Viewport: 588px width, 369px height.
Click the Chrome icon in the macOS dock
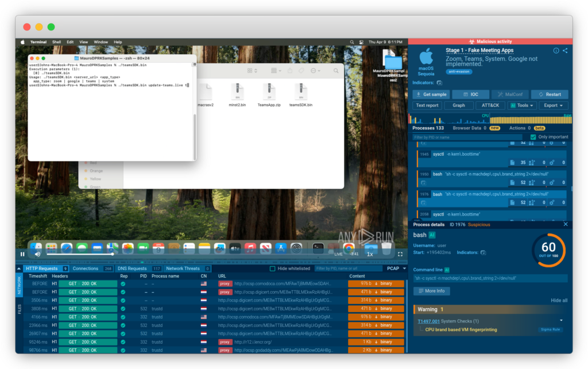pos(349,248)
